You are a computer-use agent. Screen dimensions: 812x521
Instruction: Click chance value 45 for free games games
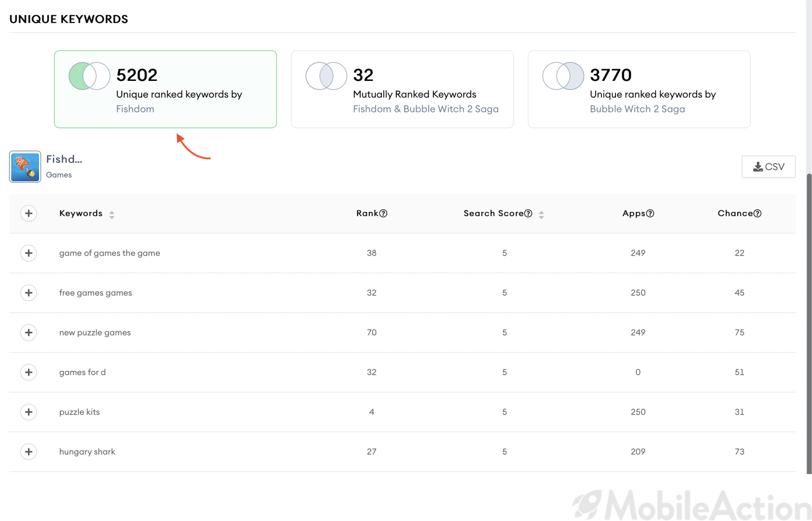tap(740, 293)
